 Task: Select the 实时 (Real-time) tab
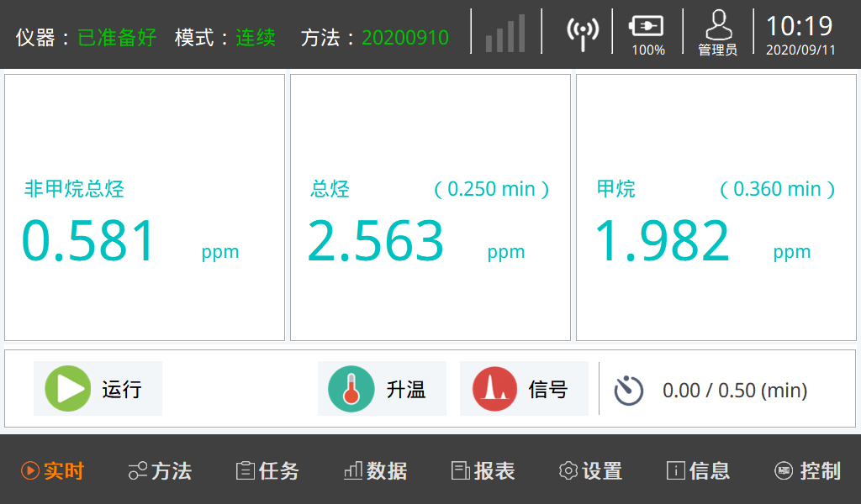pyautogui.click(x=52, y=471)
